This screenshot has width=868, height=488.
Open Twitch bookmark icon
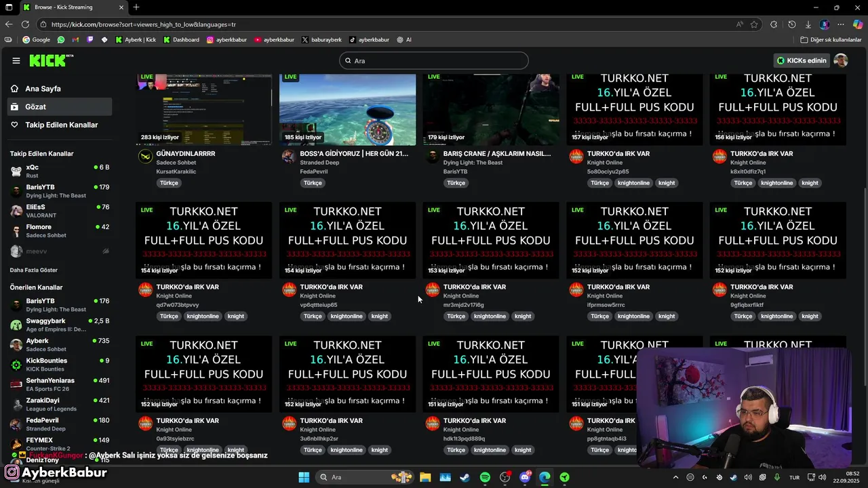click(x=90, y=40)
